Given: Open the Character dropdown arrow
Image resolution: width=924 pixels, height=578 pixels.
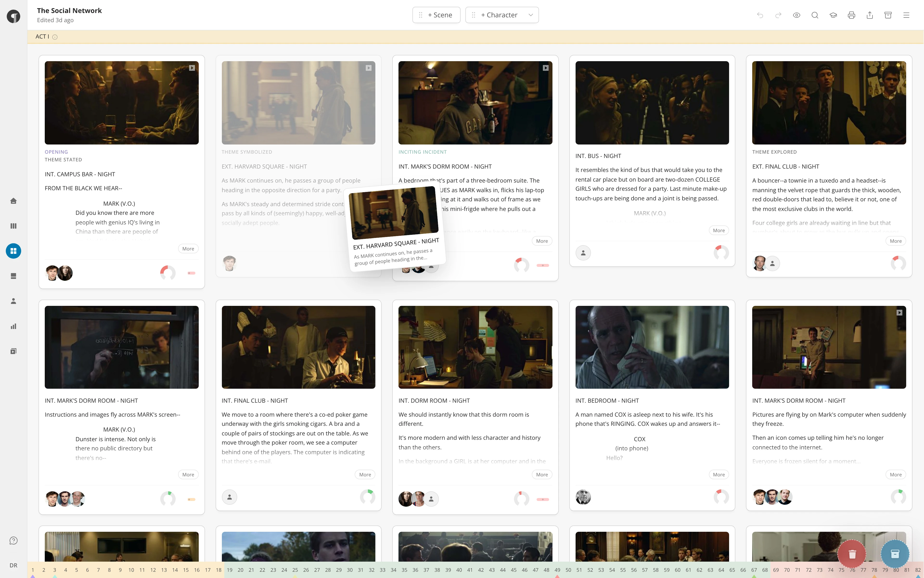Looking at the screenshot, I should [531, 15].
